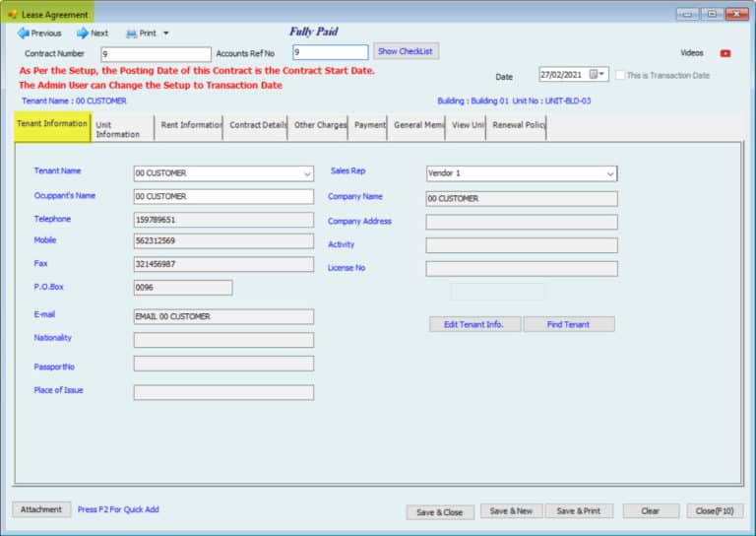Click the Telephone field
Screen dimensions: 756x536
[x=223, y=220]
